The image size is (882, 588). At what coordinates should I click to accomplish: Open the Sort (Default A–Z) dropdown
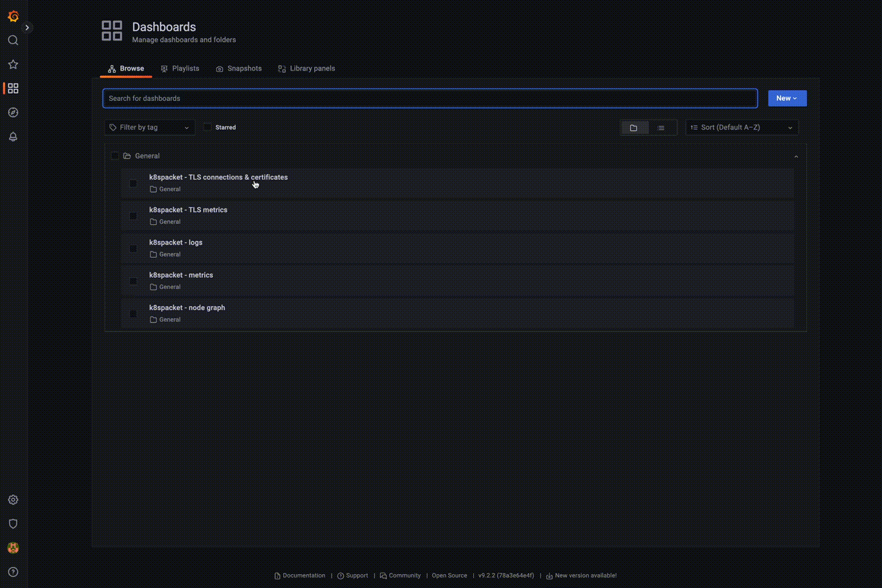(742, 127)
